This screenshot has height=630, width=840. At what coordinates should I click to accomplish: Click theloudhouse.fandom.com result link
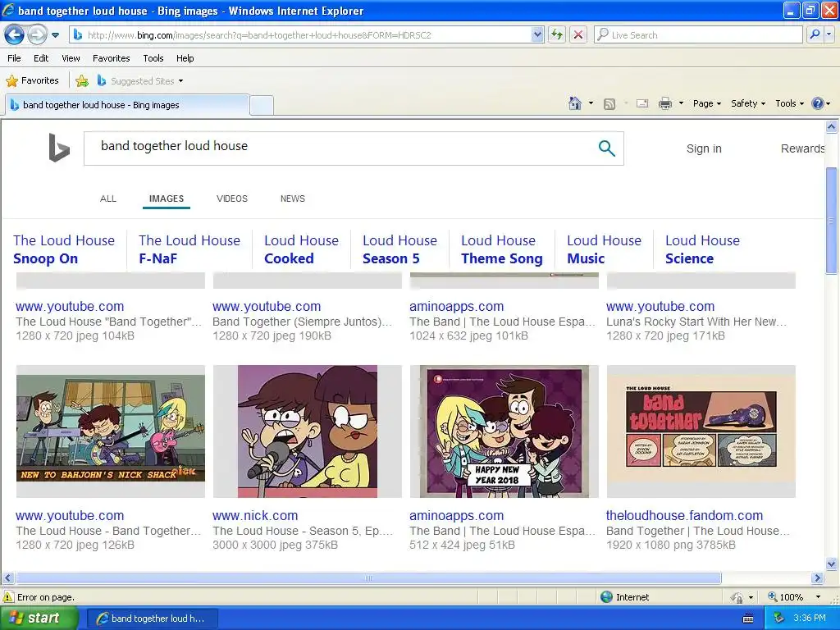(x=684, y=515)
